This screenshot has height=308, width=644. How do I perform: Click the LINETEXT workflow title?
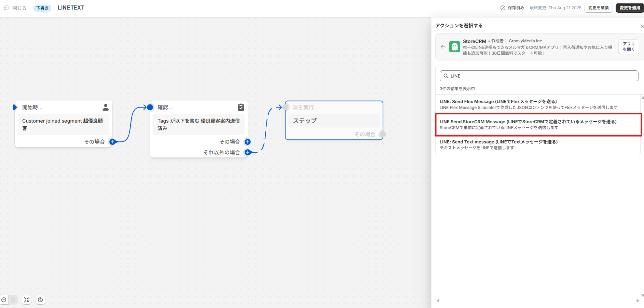pos(71,8)
